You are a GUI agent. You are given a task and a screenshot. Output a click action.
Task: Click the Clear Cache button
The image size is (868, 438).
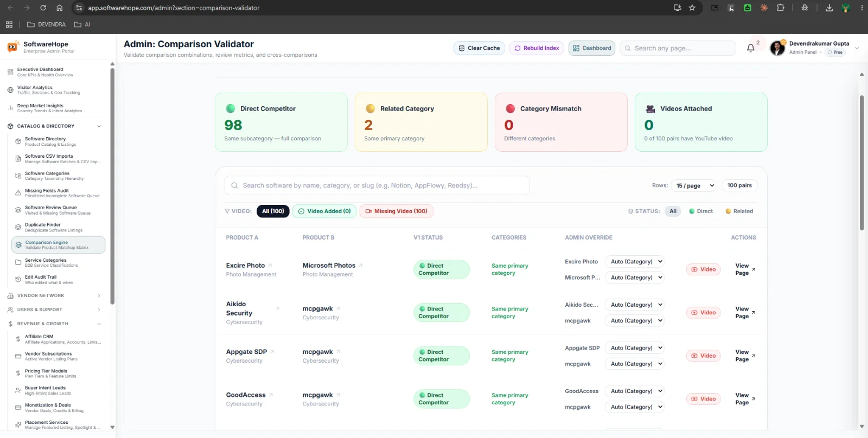coord(480,48)
